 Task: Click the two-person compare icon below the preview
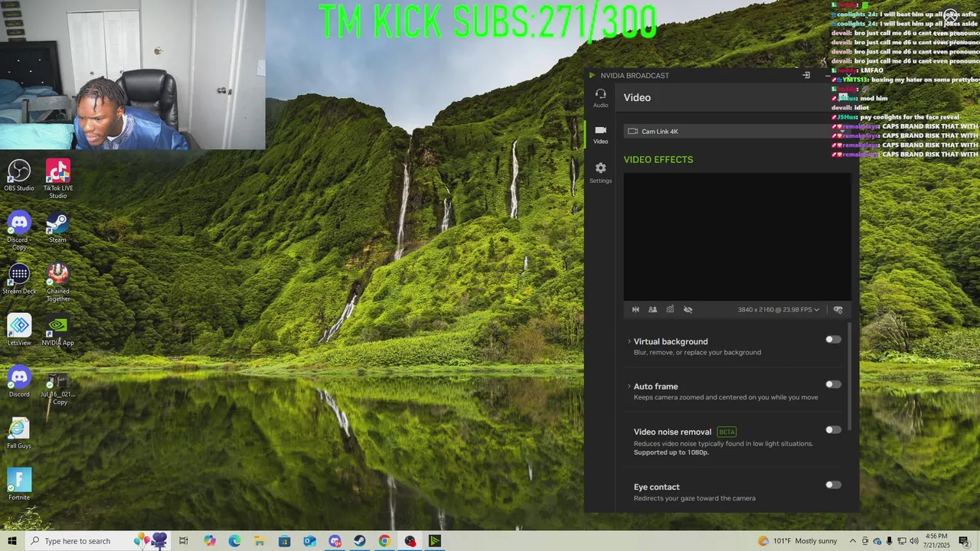[x=652, y=310]
